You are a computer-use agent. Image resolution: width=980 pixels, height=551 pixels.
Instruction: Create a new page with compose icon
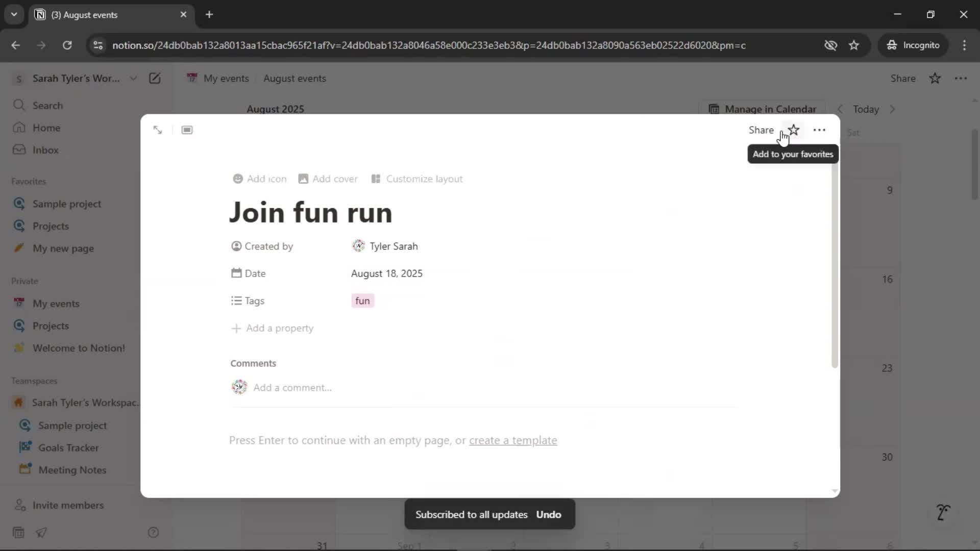tap(155, 78)
